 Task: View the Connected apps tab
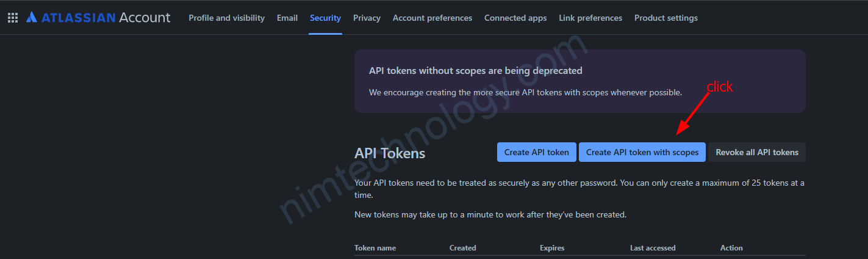pos(515,18)
